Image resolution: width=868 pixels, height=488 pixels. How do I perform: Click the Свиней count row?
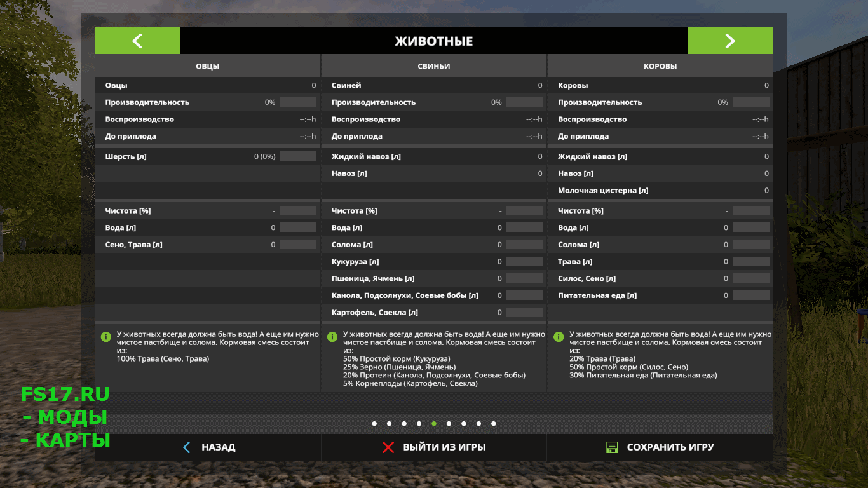tap(434, 85)
